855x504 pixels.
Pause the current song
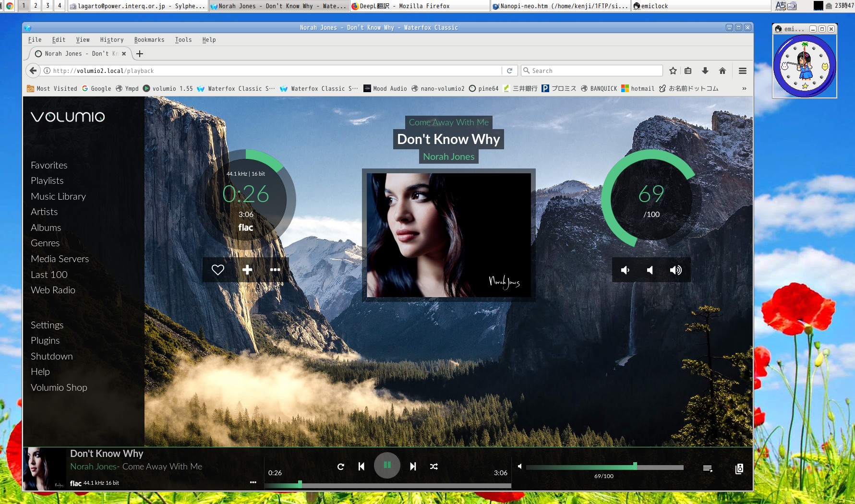point(387,465)
